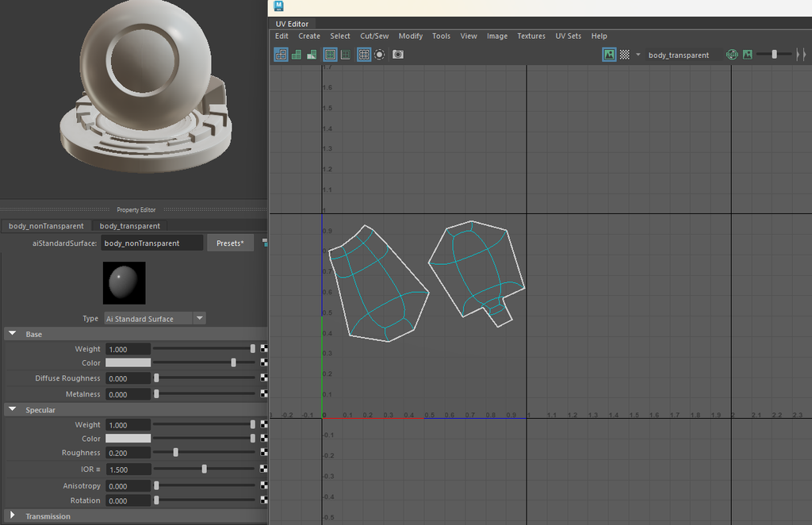The image size is (812, 525).
Task: Toggle the dim image circle icon
Action: coord(379,55)
